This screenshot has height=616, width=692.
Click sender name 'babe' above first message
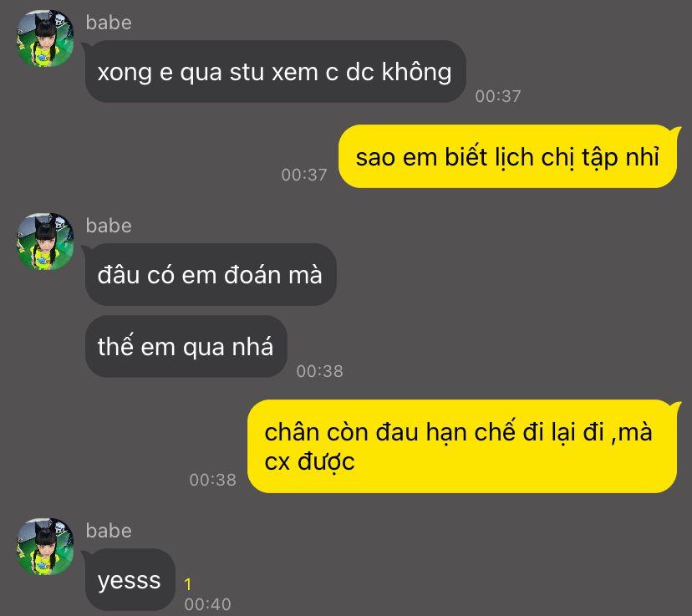pyautogui.click(x=109, y=23)
